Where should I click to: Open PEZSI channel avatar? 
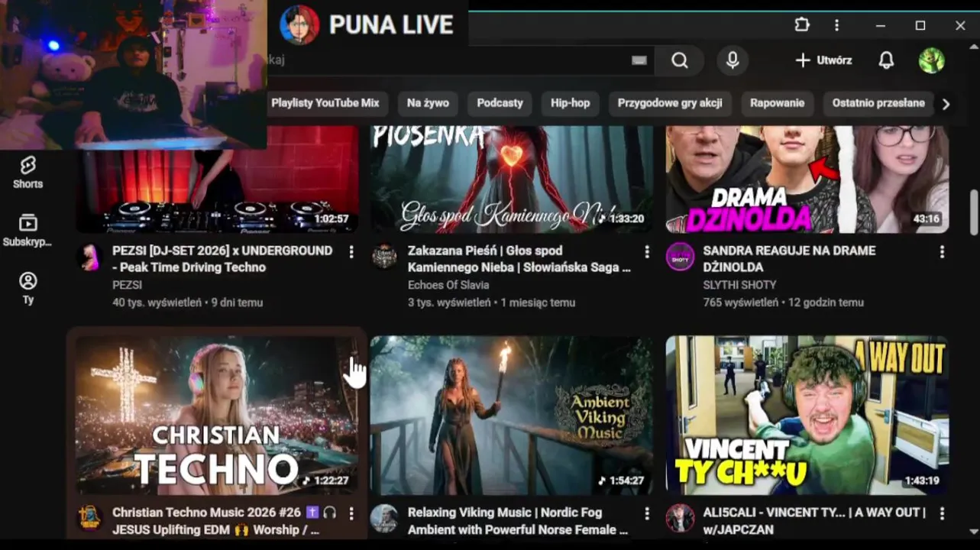pos(90,257)
